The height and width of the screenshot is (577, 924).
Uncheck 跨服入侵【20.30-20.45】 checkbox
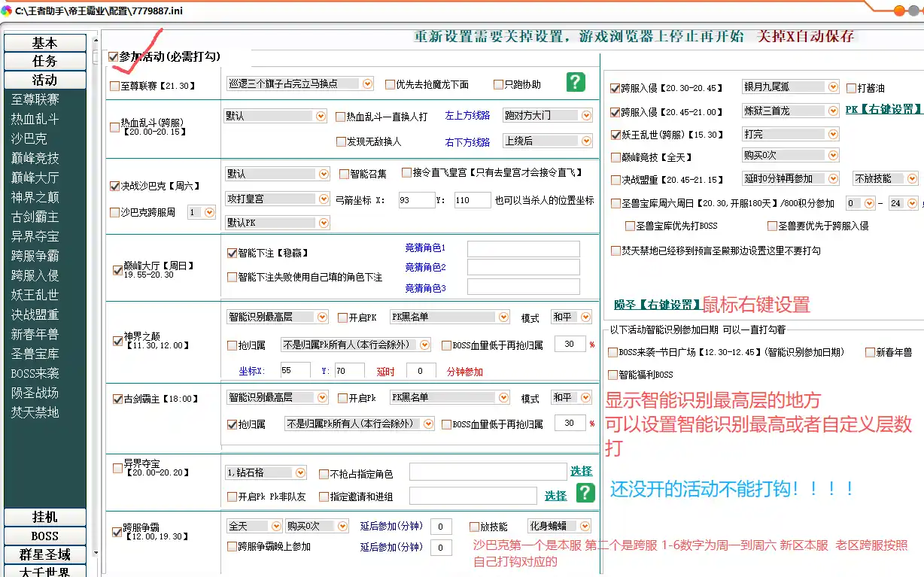615,88
